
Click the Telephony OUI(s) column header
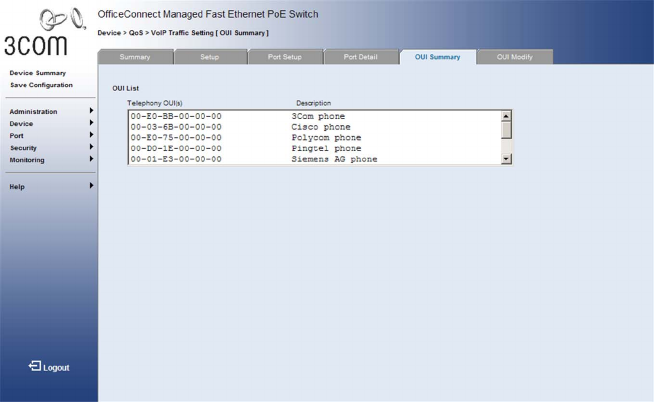click(155, 103)
